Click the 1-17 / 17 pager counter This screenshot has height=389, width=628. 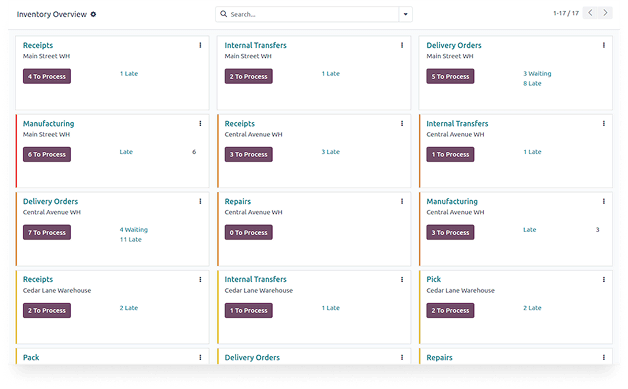pos(566,13)
